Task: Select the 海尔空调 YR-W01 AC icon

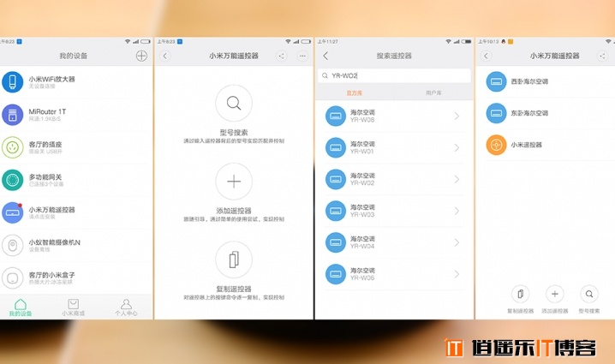Action: pos(336,148)
